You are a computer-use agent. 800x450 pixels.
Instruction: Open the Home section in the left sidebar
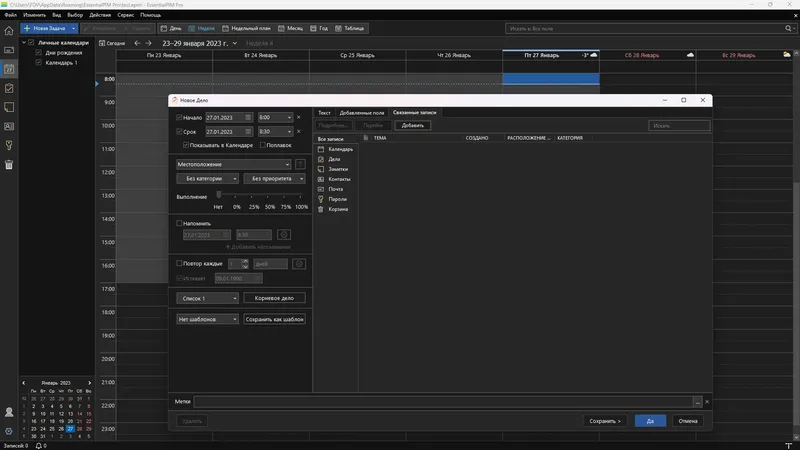(x=9, y=31)
